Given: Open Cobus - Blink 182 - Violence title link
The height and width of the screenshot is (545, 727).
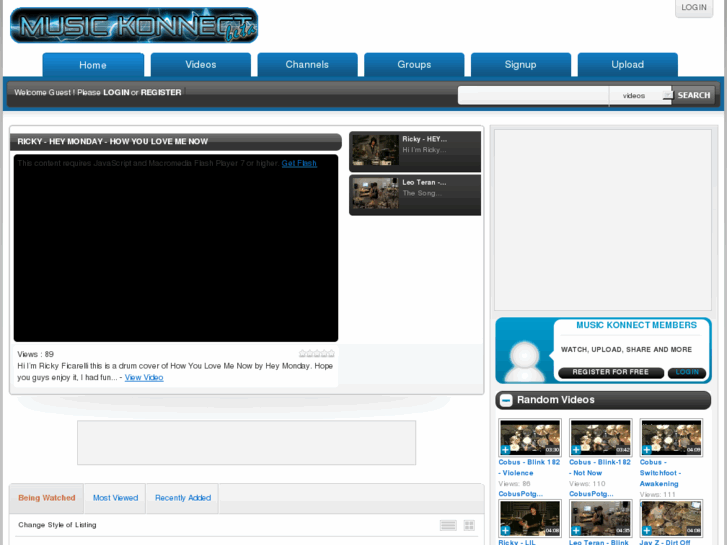Looking at the screenshot, I should [529, 468].
